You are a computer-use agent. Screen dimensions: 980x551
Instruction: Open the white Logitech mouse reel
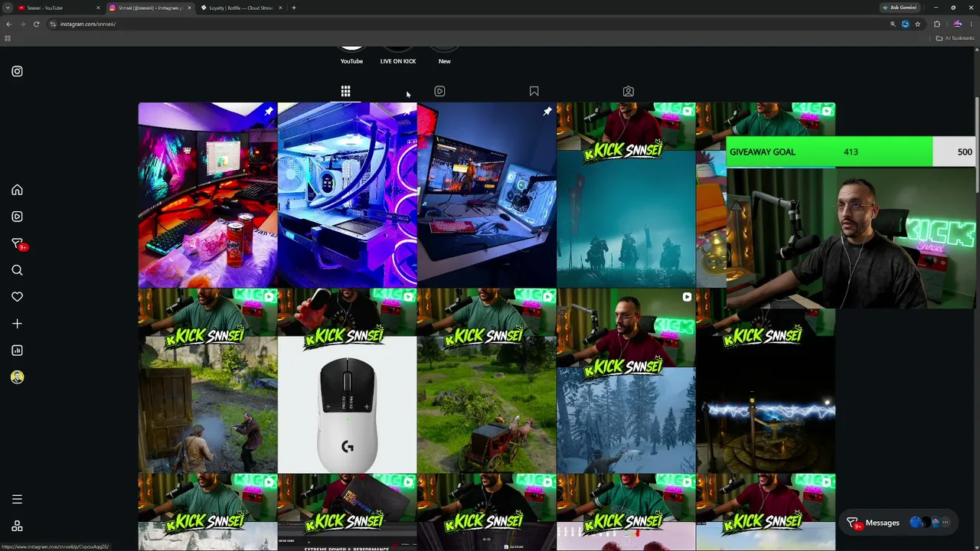[348, 381]
